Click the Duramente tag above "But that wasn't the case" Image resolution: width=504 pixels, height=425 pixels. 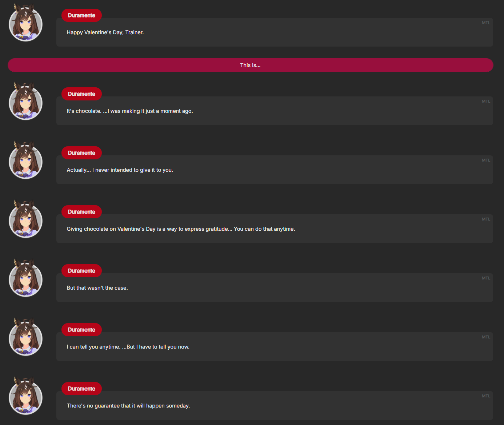point(81,271)
